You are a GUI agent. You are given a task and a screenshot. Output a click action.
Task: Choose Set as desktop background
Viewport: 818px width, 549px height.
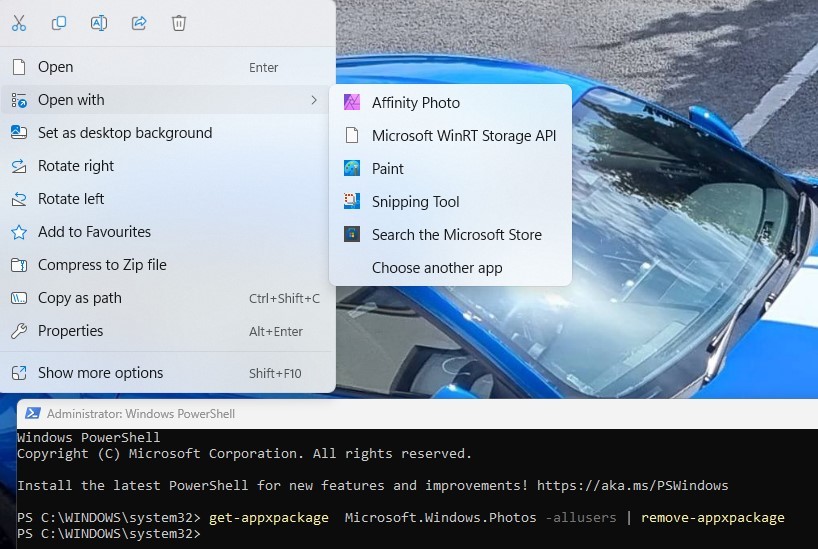167,133
